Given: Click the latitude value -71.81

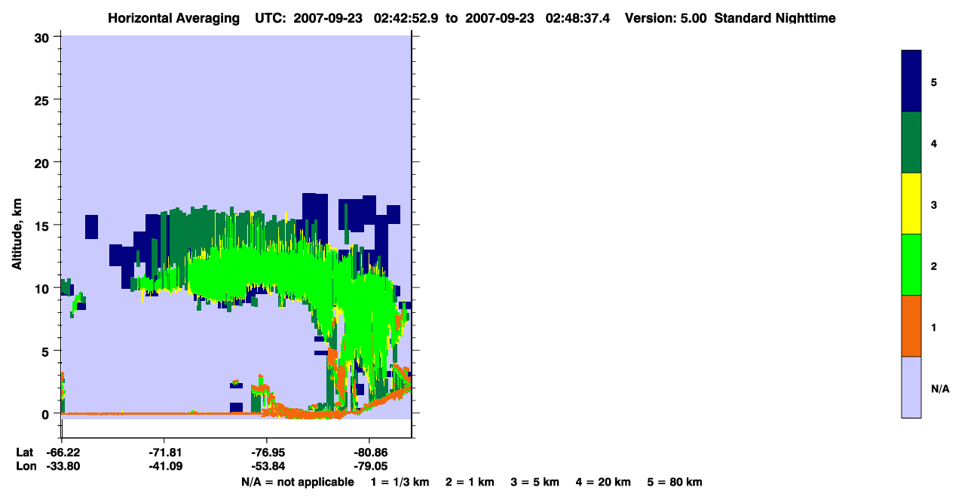Looking at the screenshot, I should click(164, 452).
